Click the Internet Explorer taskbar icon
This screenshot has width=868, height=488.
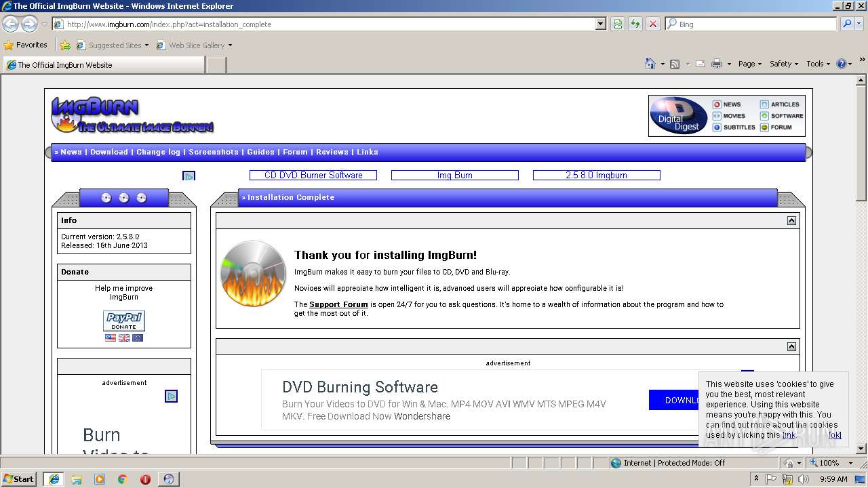point(54,479)
